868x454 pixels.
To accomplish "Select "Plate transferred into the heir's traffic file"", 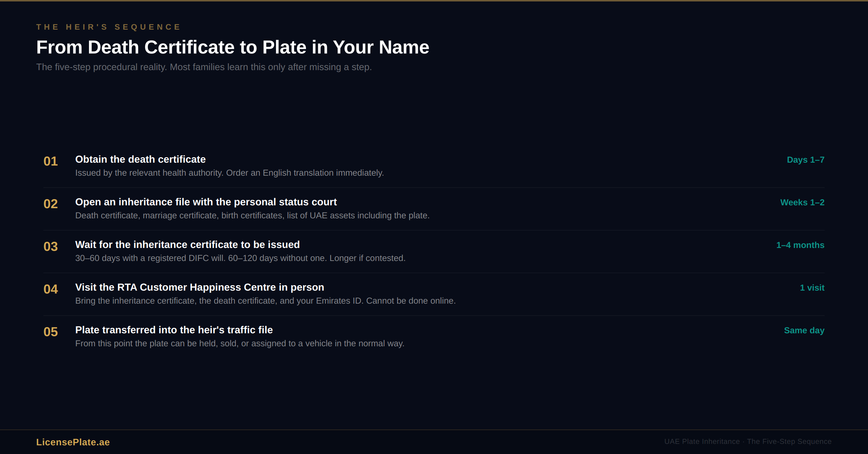I will tap(174, 330).
